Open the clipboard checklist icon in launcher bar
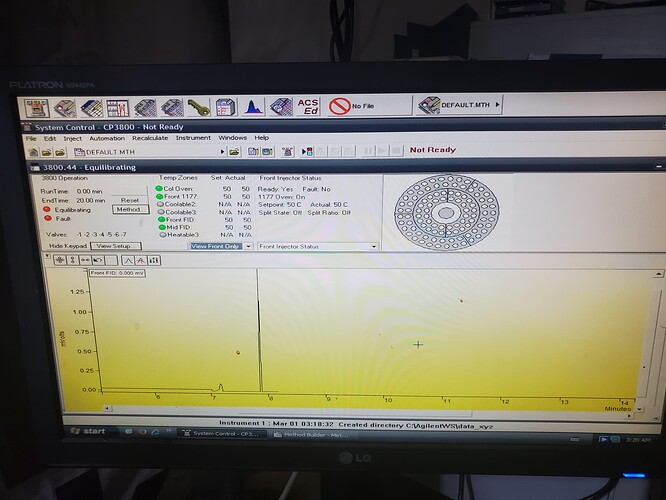The image size is (666, 500). click(x=226, y=107)
